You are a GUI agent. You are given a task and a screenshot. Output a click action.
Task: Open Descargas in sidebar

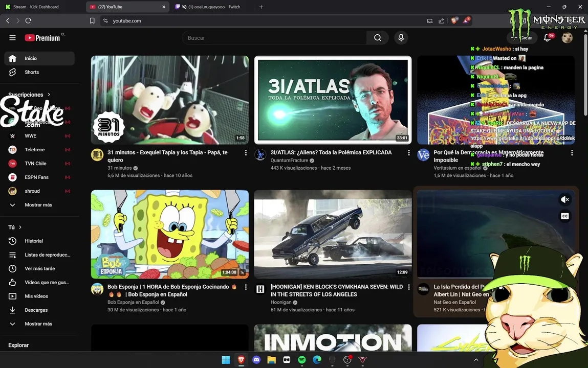coord(39,310)
